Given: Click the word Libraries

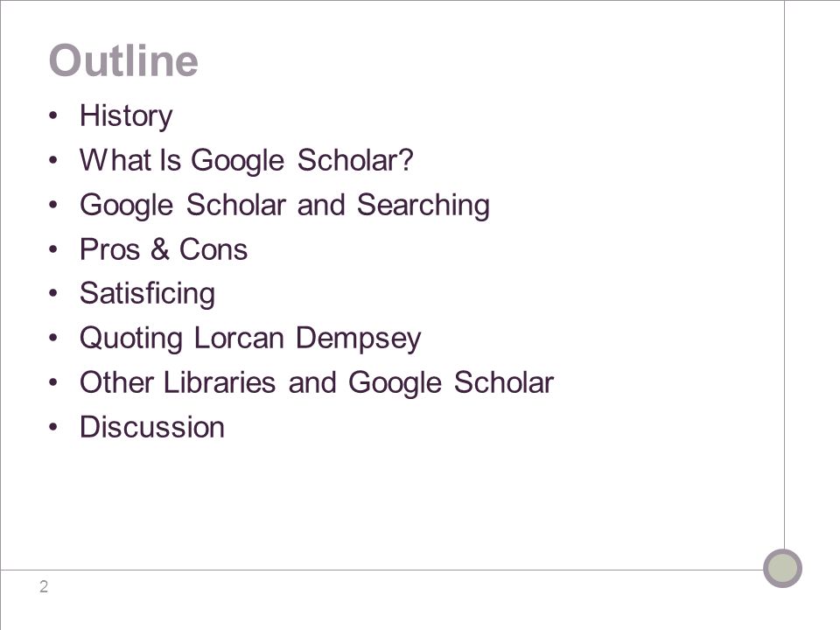Looking at the screenshot, I should tap(219, 382).
